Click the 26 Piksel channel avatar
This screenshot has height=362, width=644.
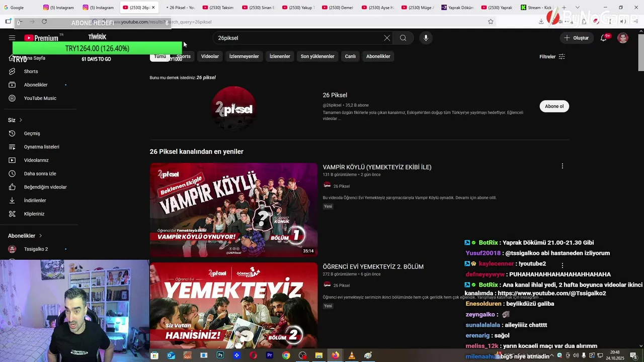233,109
